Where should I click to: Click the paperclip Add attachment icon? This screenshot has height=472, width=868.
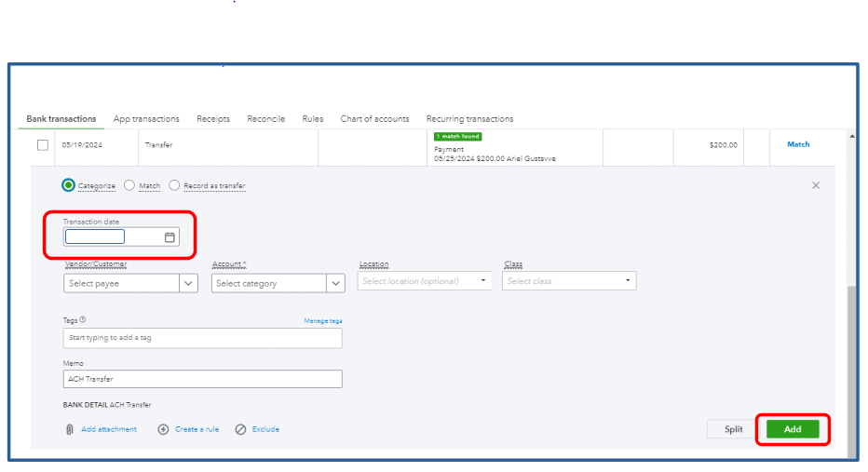[70, 429]
